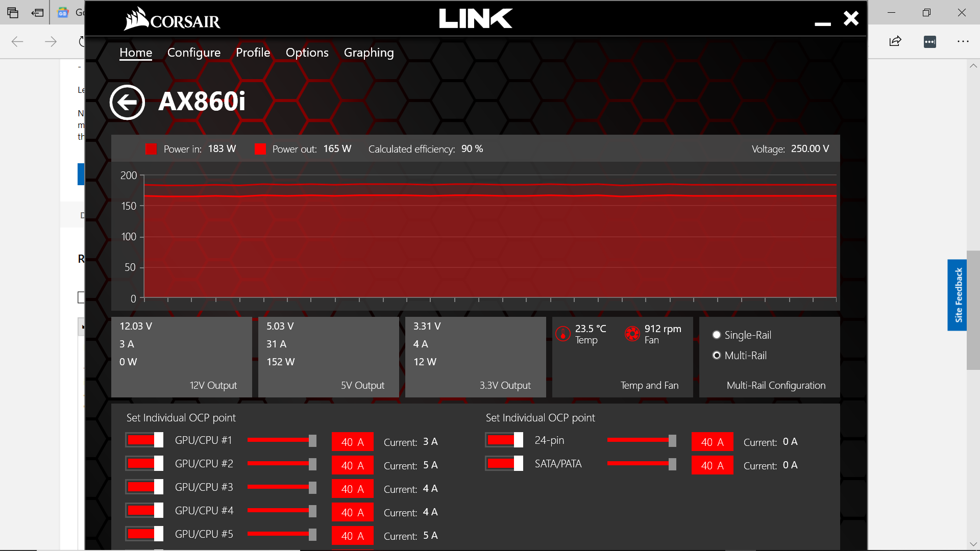This screenshot has width=980, height=551.
Task: Select the 3.3V Output panel
Action: click(x=476, y=357)
